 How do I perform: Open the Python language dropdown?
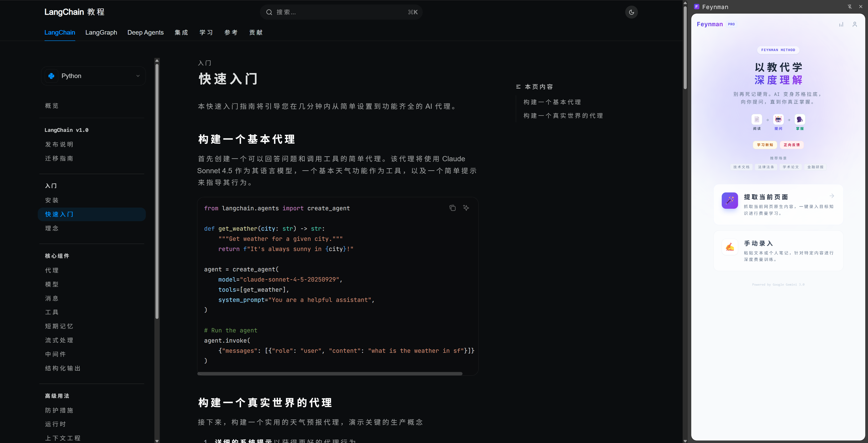(x=93, y=76)
